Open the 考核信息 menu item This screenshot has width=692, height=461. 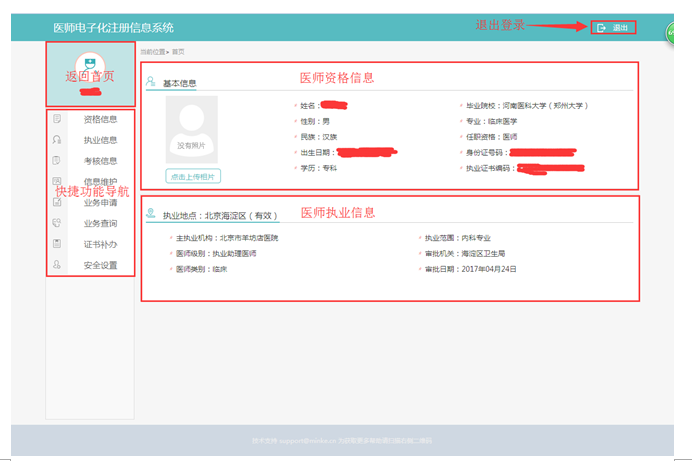point(100,161)
